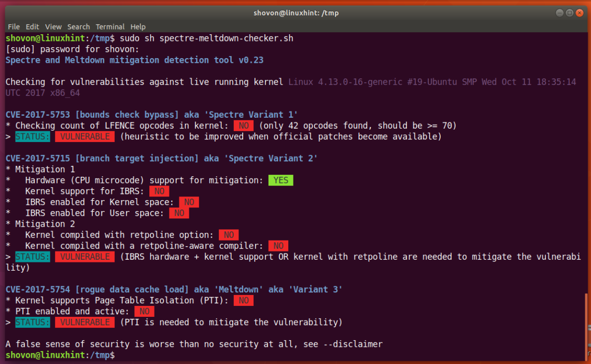Image resolution: width=591 pixels, height=364 pixels.
Task: Click '(PTI is needed to mitigate the vulnerability)'
Action: [x=231, y=322]
